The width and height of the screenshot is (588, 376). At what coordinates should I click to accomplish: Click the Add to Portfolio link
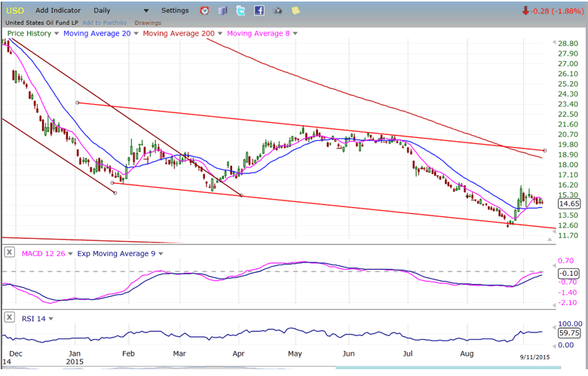coord(106,23)
